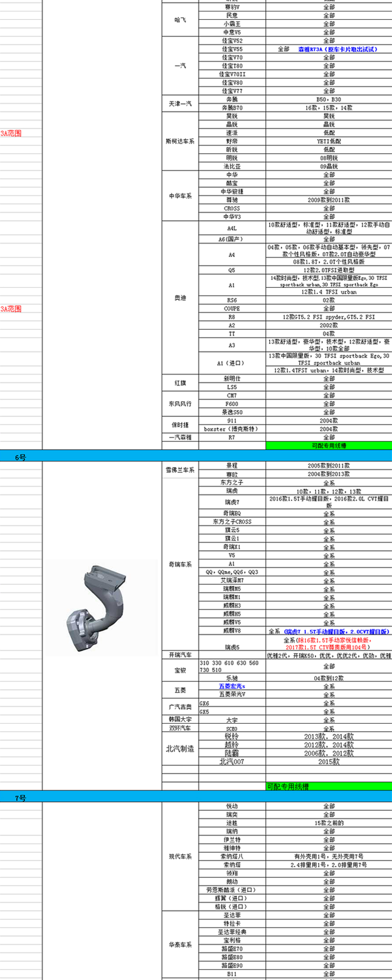392x980 pixels.
Task: Select the 斯柯达车系 brand cell
Action: tap(181, 141)
